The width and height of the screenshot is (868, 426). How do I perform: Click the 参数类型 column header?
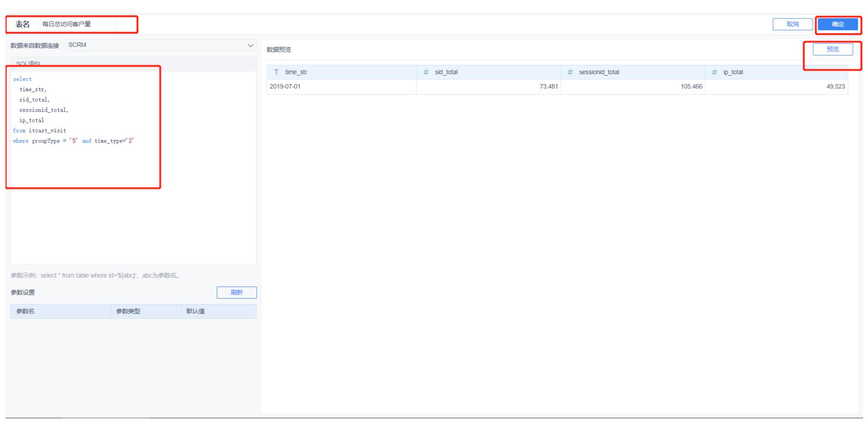(x=146, y=311)
